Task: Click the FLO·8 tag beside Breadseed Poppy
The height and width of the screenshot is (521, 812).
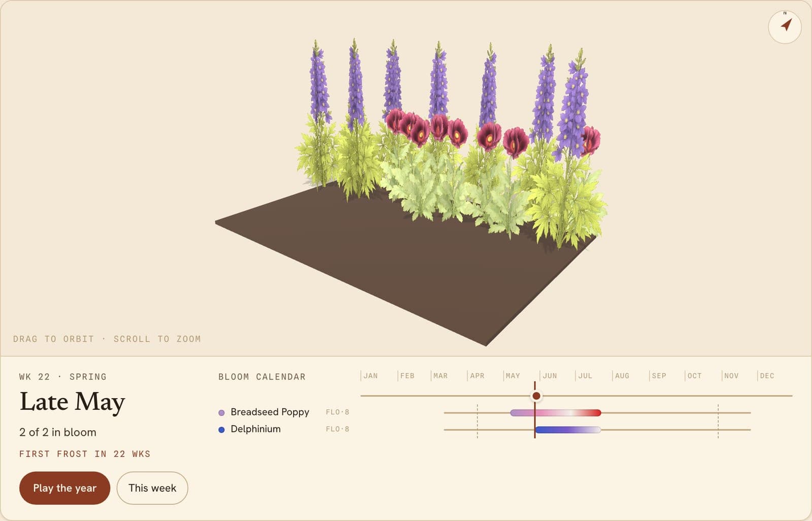Action: (337, 412)
